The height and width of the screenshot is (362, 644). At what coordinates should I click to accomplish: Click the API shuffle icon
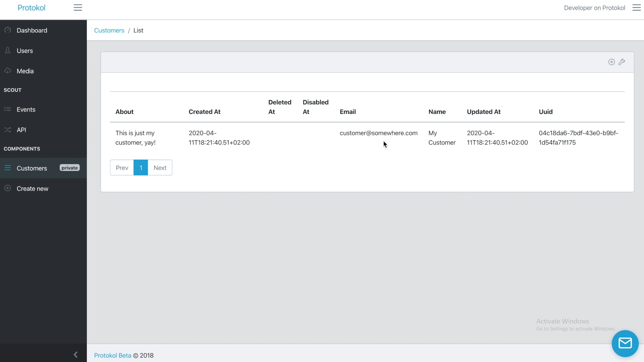click(x=8, y=130)
